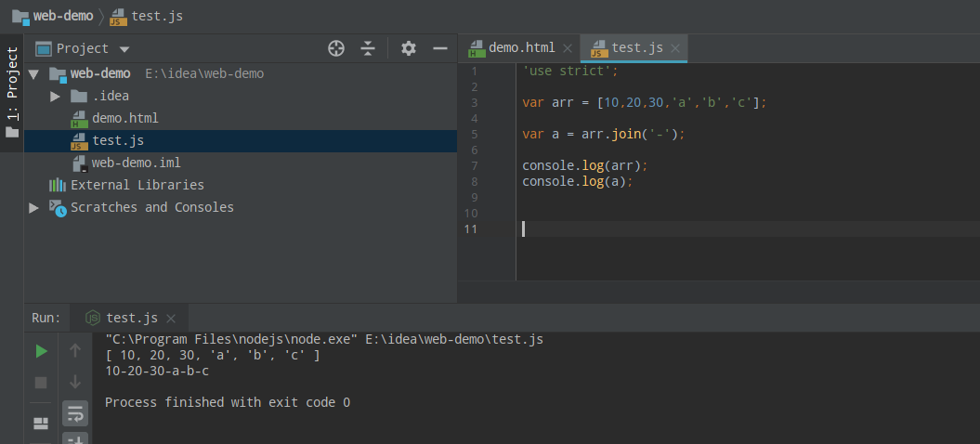This screenshot has height=444, width=980.
Task: Click line number 3 in the gutter
Action: (475, 102)
